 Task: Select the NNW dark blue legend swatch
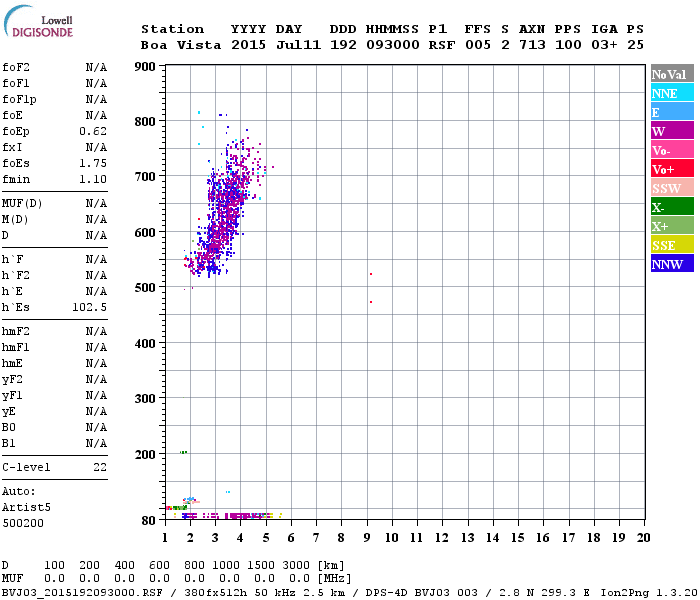point(672,264)
